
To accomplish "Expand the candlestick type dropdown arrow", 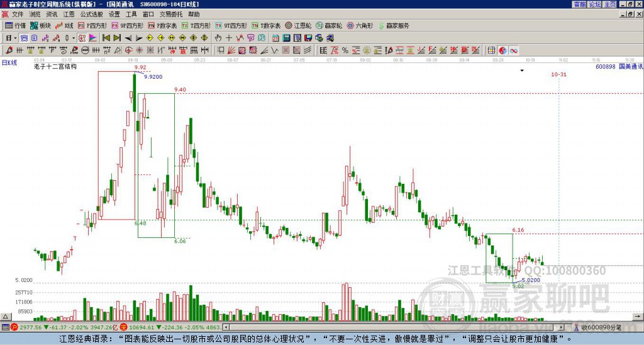I will tap(74, 38).
